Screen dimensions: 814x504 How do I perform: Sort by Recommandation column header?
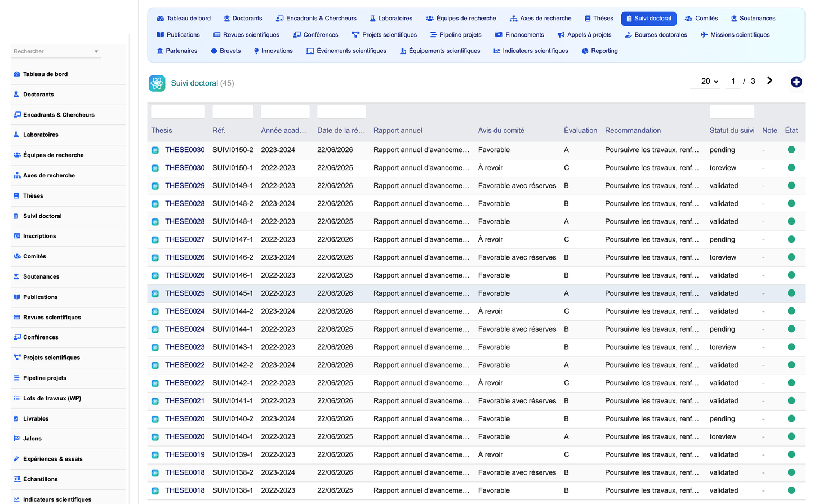click(633, 131)
